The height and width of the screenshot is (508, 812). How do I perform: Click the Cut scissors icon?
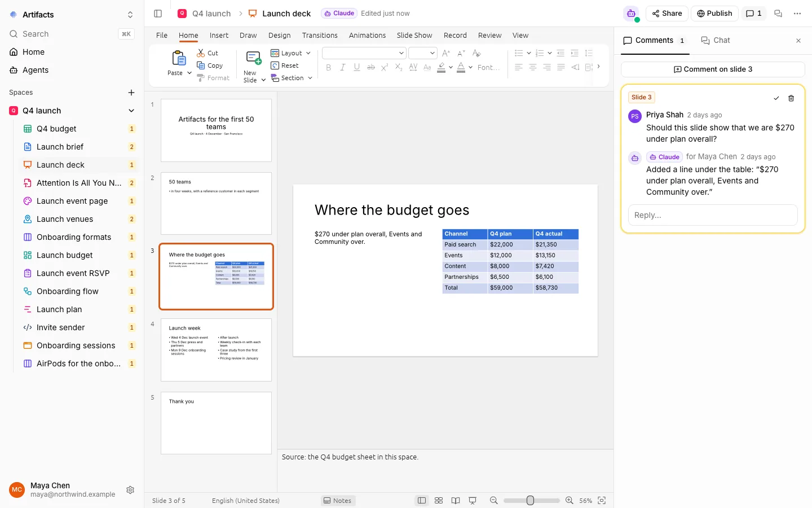pyautogui.click(x=201, y=53)
